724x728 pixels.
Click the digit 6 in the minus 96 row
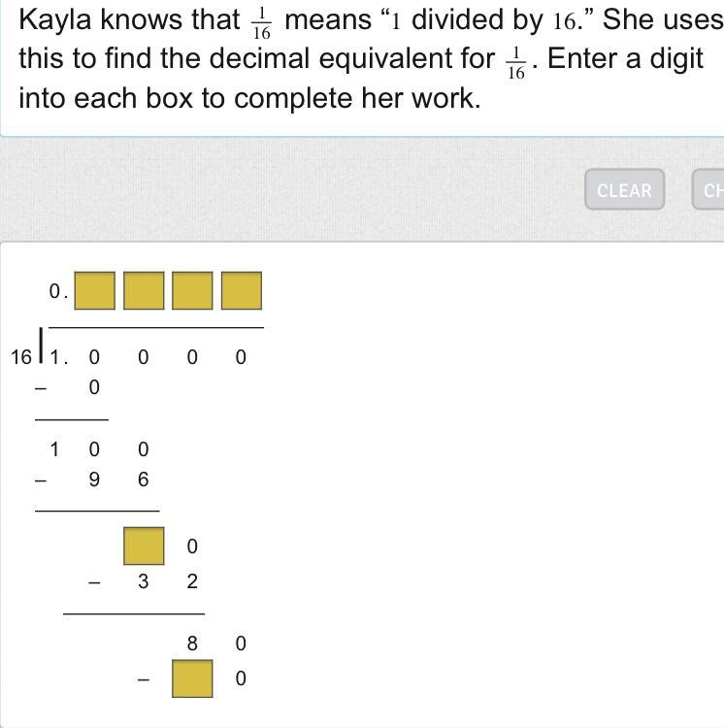pyautogui.click(x=144, y=480)
